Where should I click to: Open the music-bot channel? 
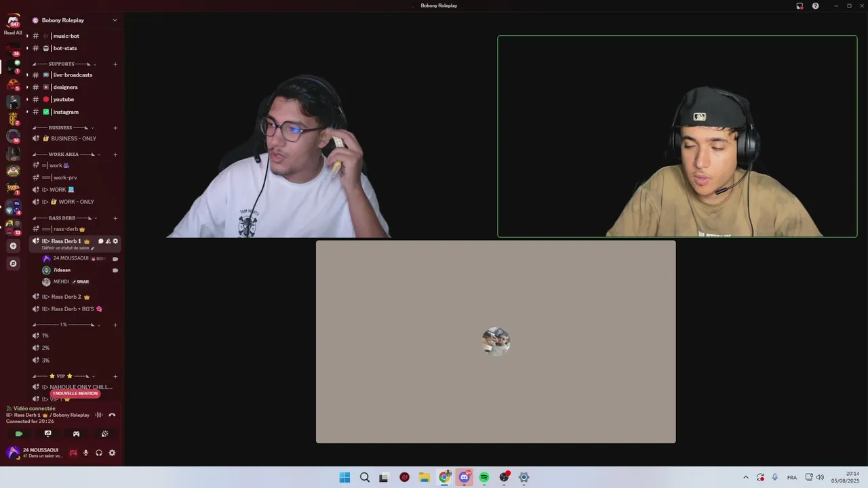tap(75, 36)
